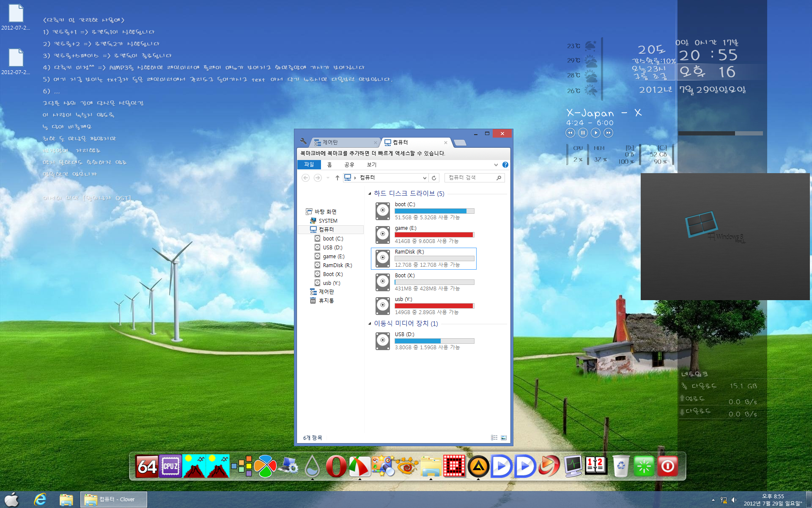Launch the red dotted grid dock icon
The image size is (812, 508).
(x=455, y=467)
